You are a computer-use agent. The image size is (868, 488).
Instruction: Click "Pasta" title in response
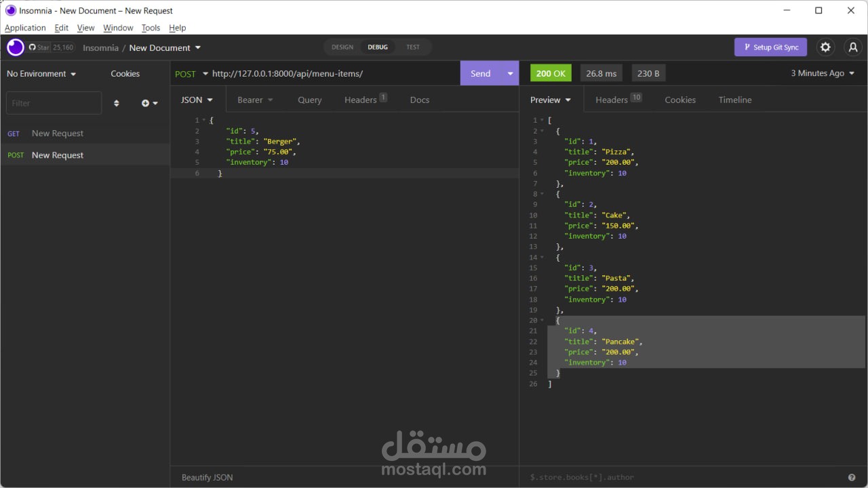tap(616, 279)
